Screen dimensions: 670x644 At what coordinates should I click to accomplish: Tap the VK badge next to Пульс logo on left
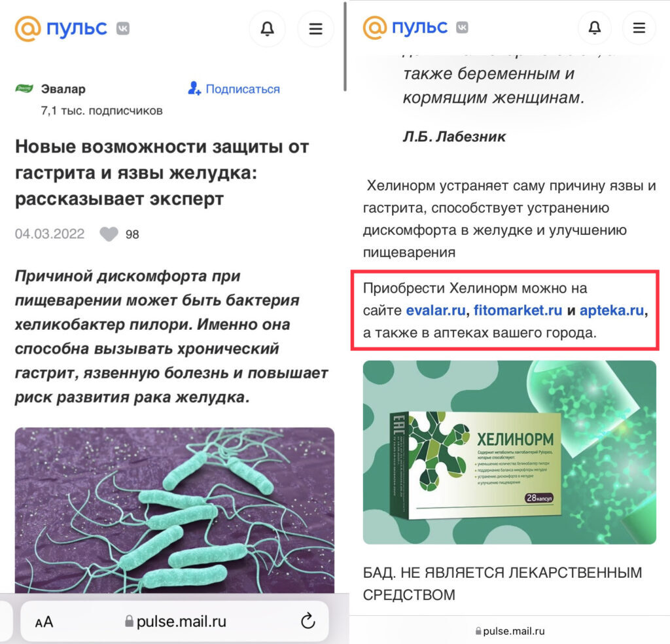[x=122, y=29]
